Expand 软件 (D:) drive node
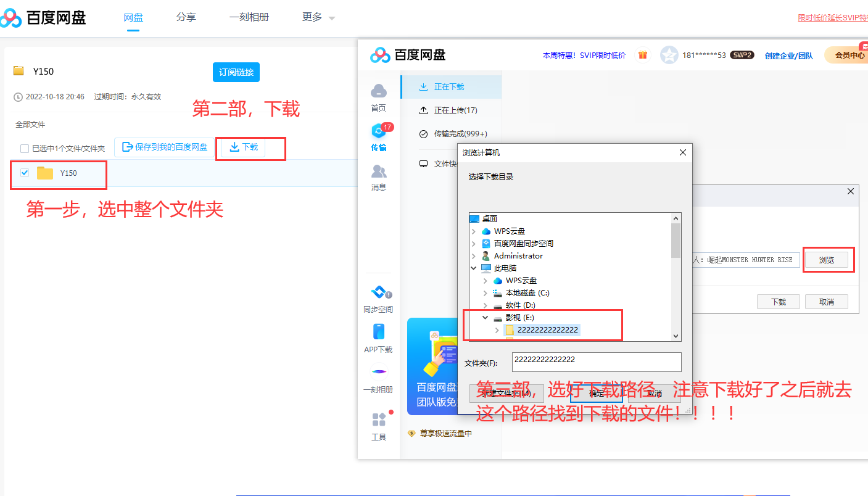Viewport: 868px width, 496px height. 486,305
